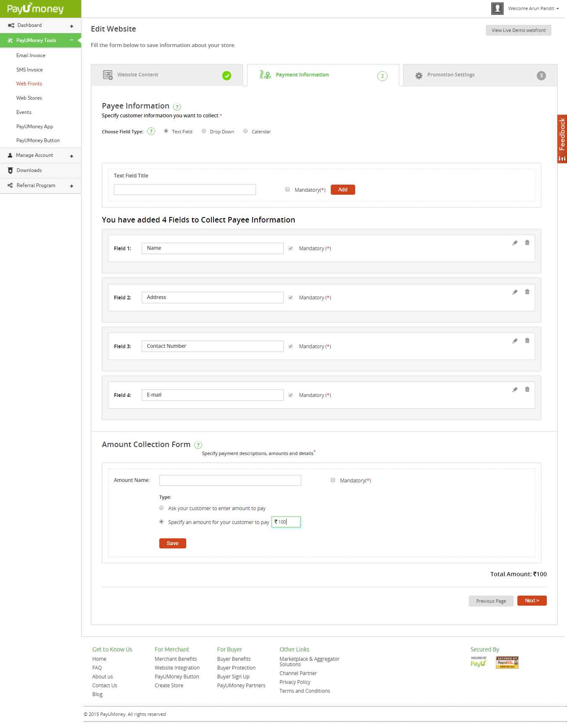Image resolution: width=567 pixels, height=728 pixels.
Task: Click the Previous Page button
Action: [x=491, y=601]
